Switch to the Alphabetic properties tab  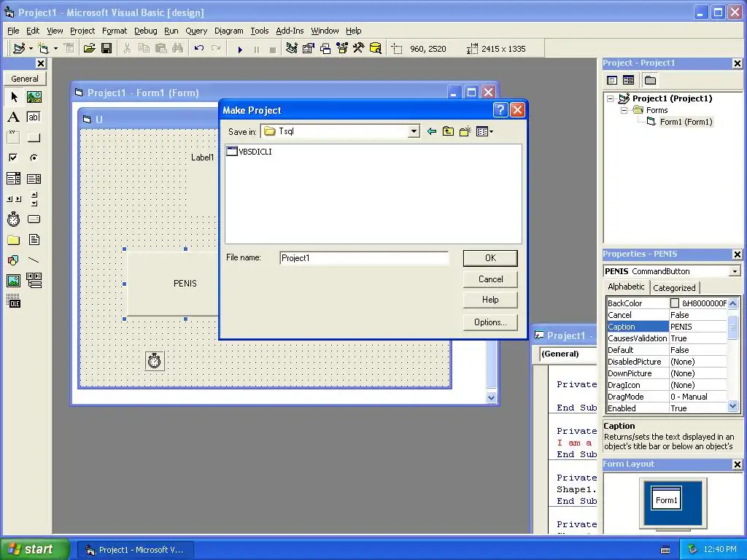(x=626, y=287)
